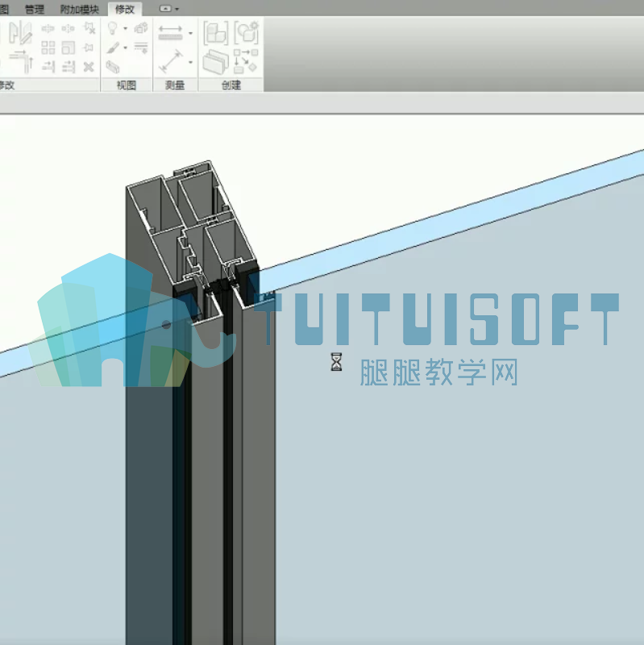Activate the Split with Gap tool
The image size is (644, 645).
click(x=68, y=28)
